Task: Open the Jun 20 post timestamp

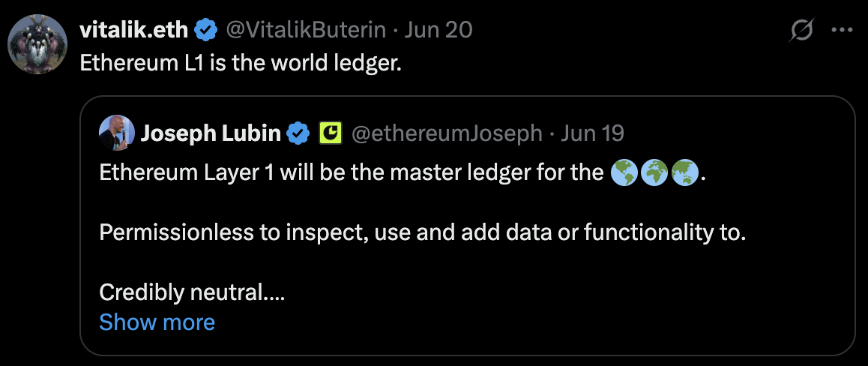Action: (438, 30)
